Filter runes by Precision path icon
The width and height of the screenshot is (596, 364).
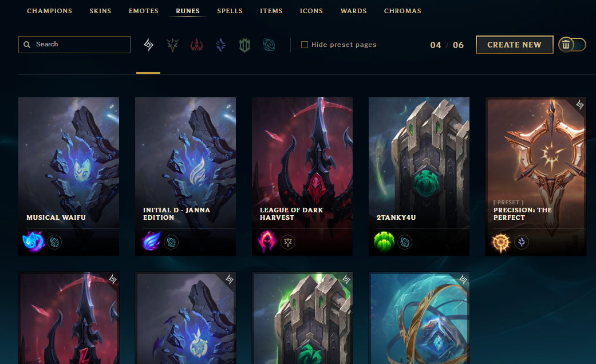pos(172,45)
